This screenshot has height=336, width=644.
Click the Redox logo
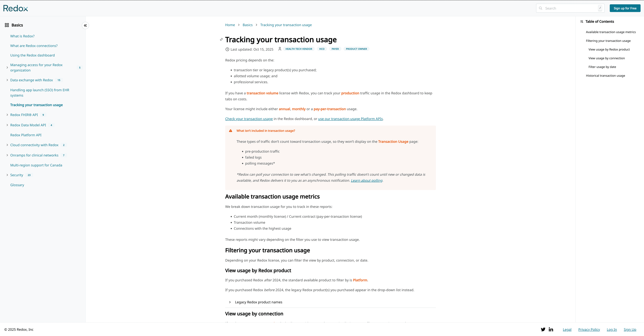point(15,9)
